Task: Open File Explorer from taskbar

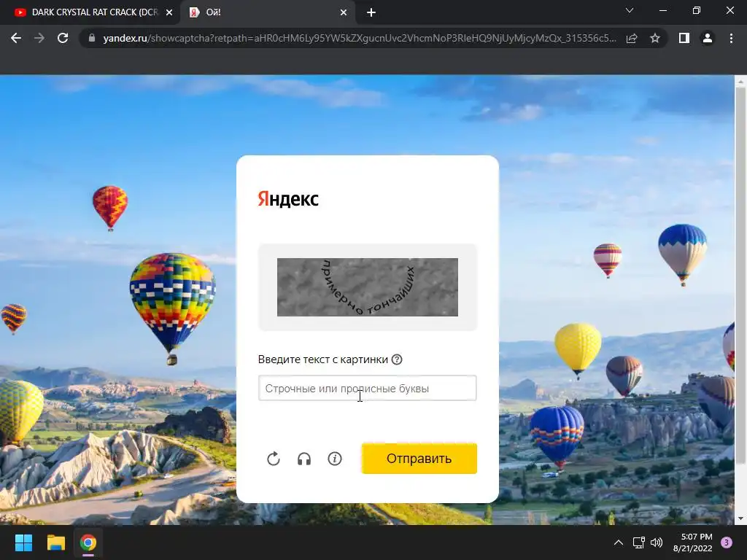Action: tap(55, 542)
